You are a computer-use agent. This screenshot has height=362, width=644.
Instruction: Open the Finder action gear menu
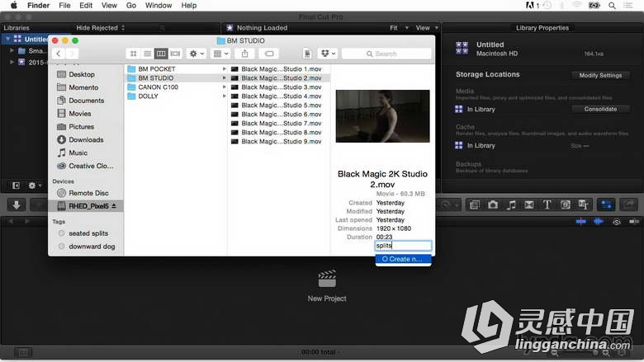point(196,54)
